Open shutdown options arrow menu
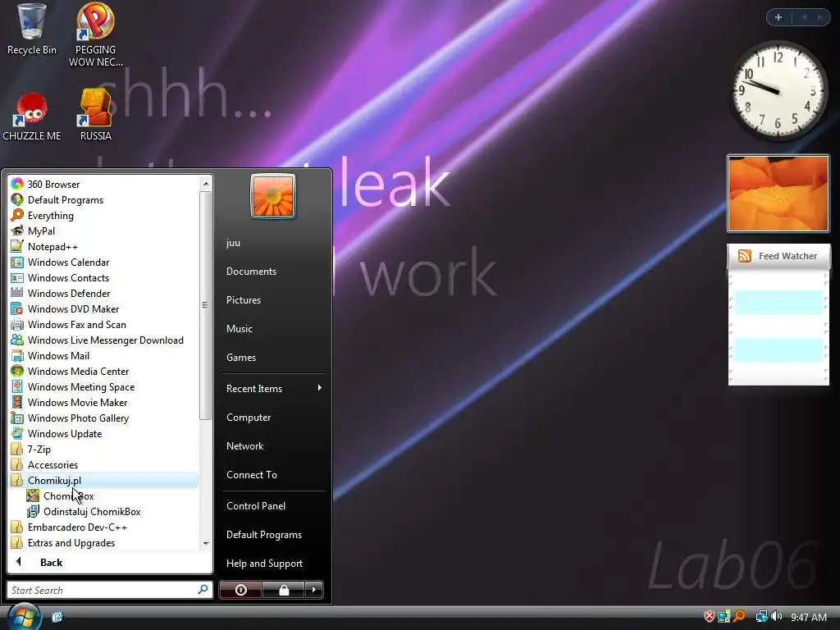The height and width of the screenshot is (630, 840). click(314, 590)
